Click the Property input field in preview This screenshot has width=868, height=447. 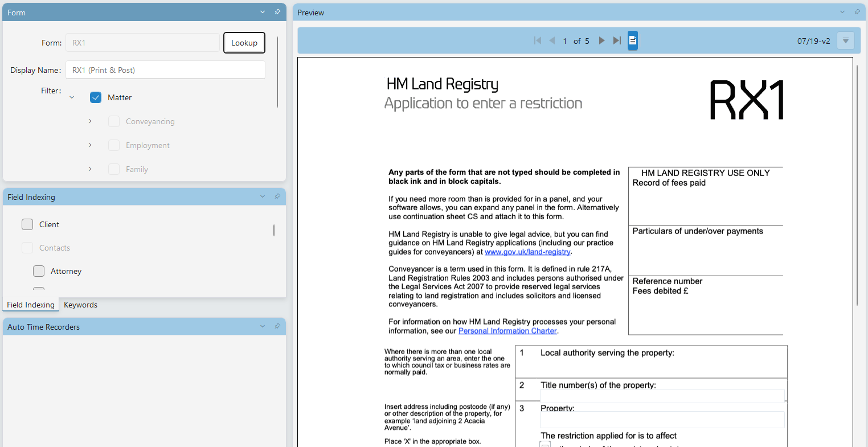coord(662,420)
